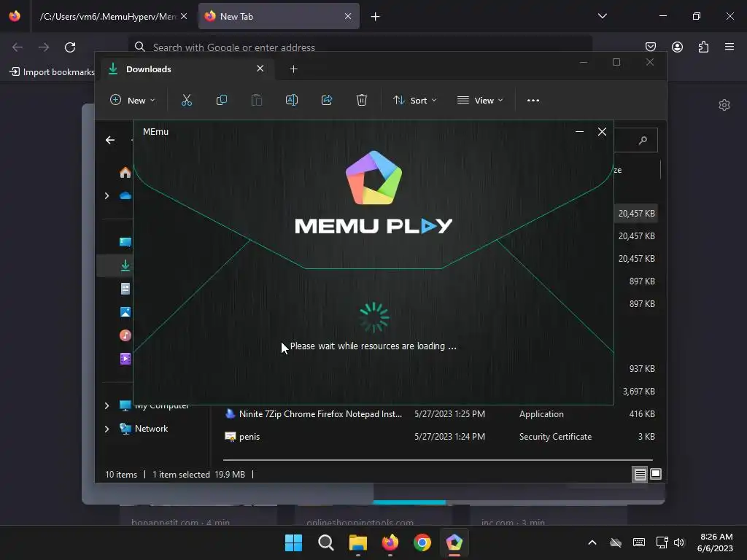The height and width of the screenshot is (560, 747).
Task: Switch to details view layout
Action: (640, 474)
